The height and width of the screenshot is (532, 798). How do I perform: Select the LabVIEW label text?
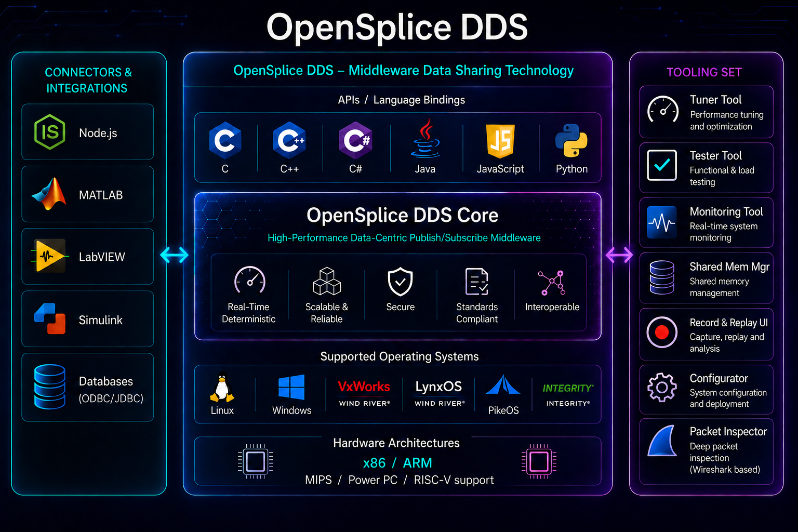click(x=102, y=257)
